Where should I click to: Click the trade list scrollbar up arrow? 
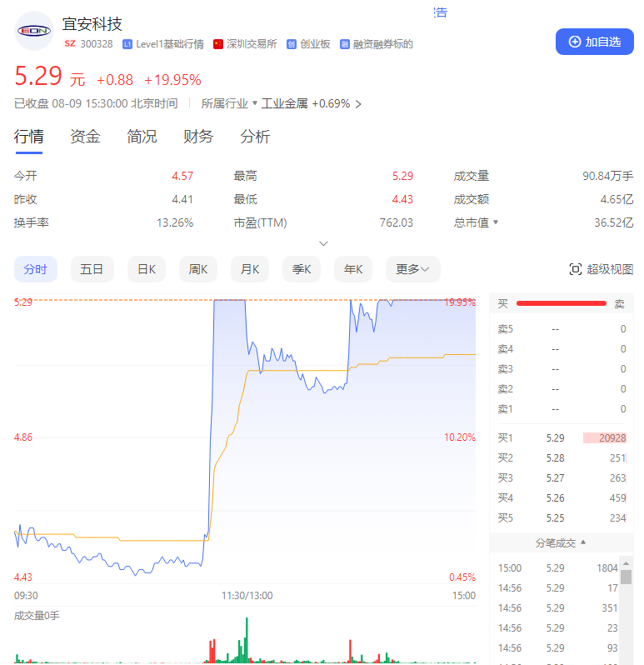626,562
